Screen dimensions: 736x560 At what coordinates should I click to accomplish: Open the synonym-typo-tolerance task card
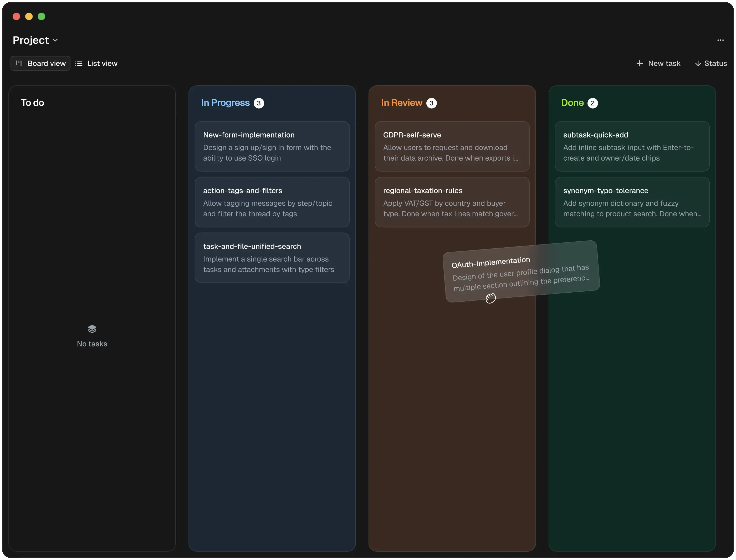point(632,202)
